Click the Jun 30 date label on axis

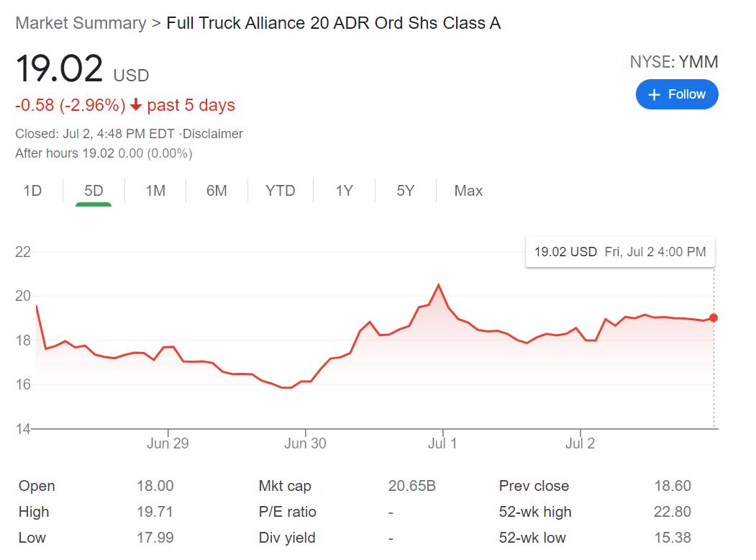pos(305,443)
